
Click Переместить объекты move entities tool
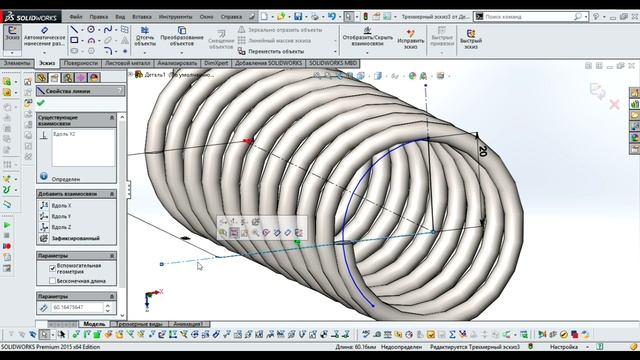pos(271,51)
